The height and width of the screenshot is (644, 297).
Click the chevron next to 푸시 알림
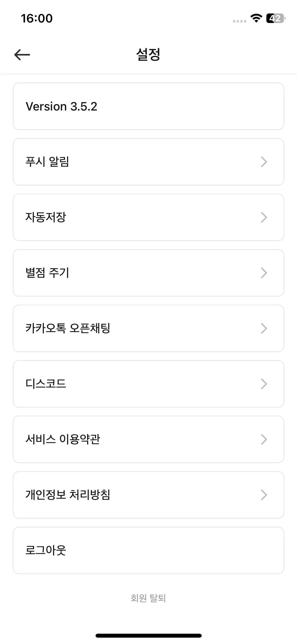[264, 162]
